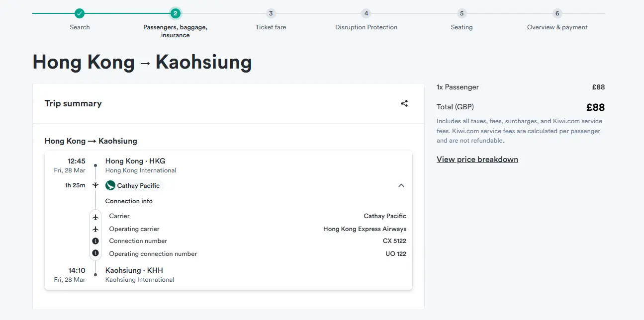Click the Hong Kong → Kaohsiung page heading

[142, 62]
